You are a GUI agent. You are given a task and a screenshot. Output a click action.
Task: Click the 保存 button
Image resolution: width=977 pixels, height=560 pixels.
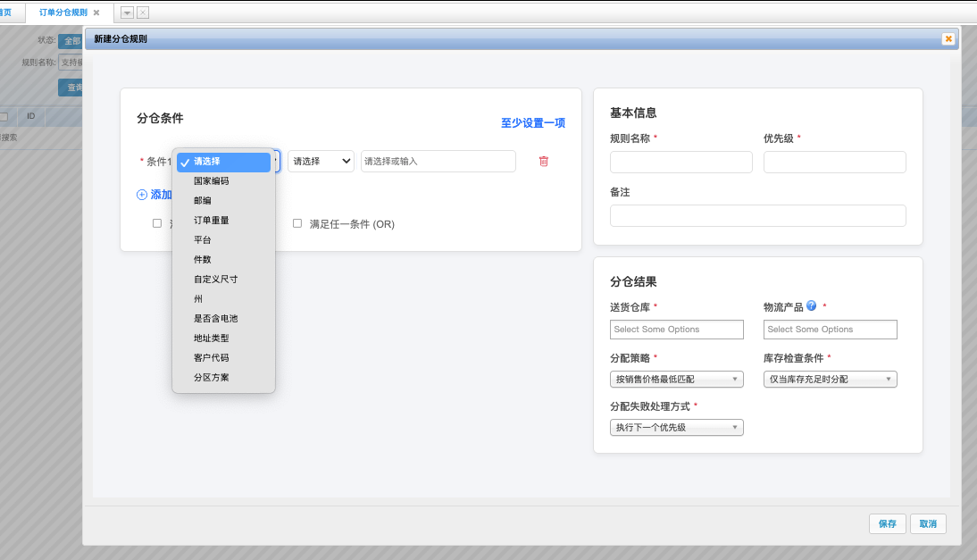click(x=887, y=523)
